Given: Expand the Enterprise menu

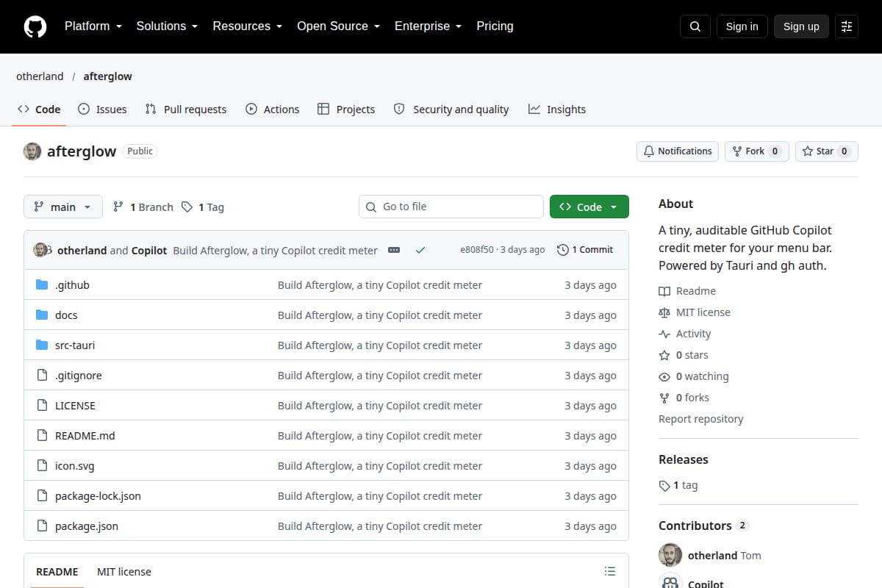Looking at the screenshot, I should (428, 26).
